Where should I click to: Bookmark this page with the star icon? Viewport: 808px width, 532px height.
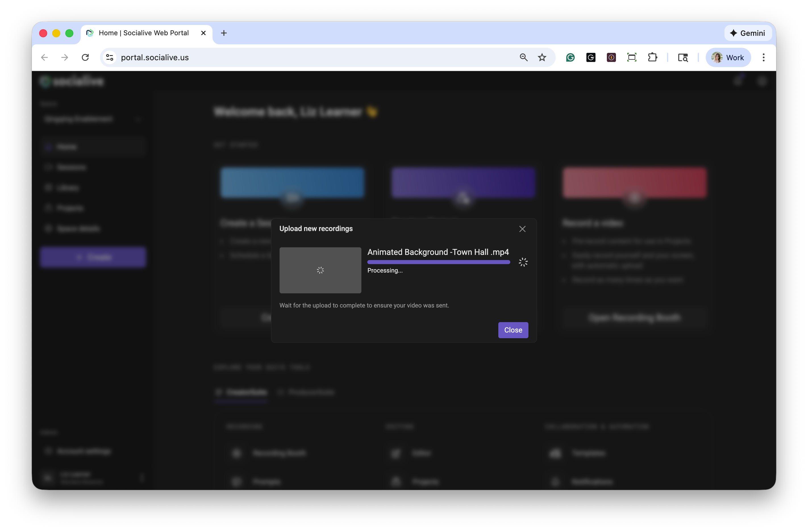[542, 57]
